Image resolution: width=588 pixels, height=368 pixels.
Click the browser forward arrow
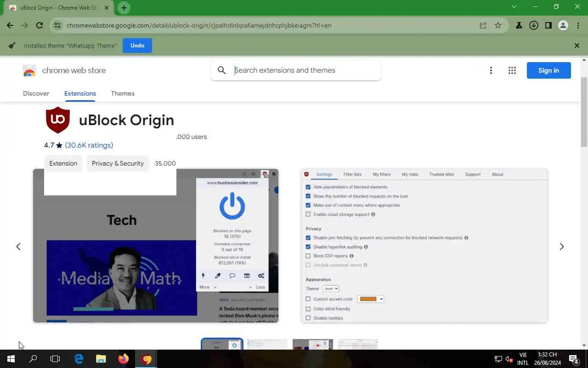(25, 25)
